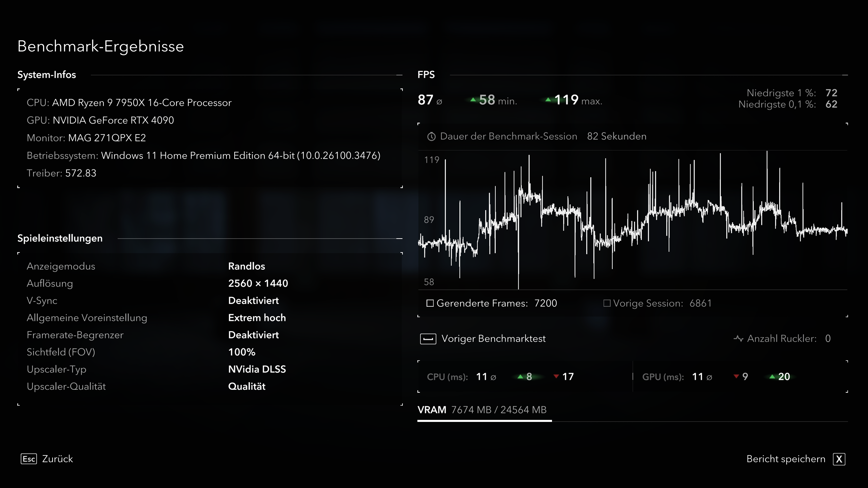Click Bericht speichern to save report

tap(786, 459)
